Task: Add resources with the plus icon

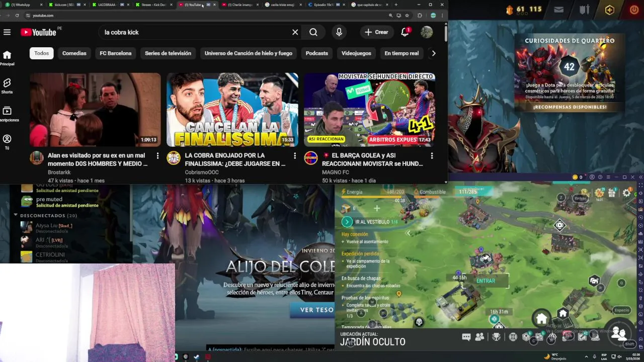Action: pos(377,208)
